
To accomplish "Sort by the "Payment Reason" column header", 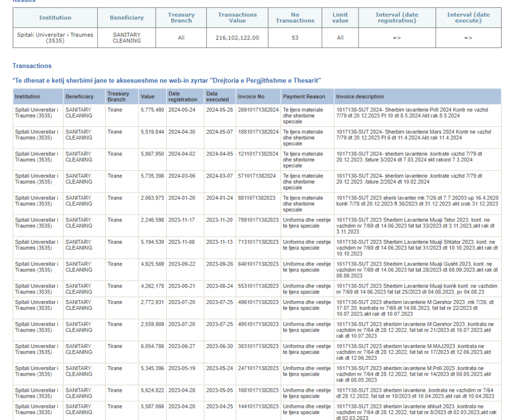I will point(304,97).
